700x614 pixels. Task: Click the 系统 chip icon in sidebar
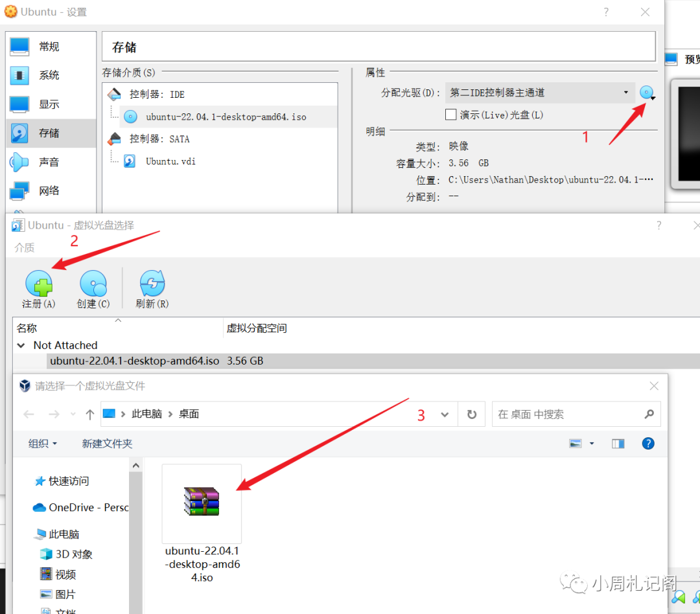[19, 75]
